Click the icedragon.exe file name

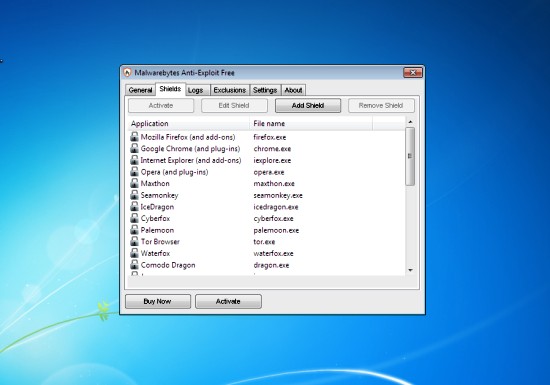276,207
